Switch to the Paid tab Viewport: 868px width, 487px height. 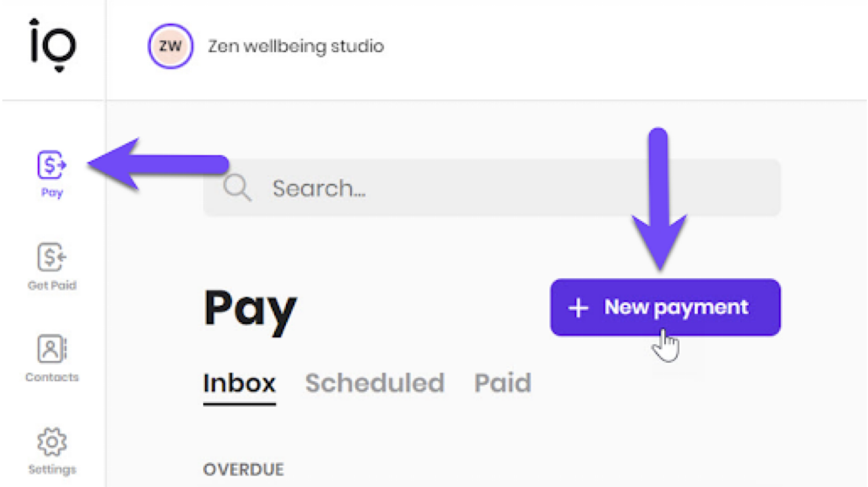tap(502, 383)
